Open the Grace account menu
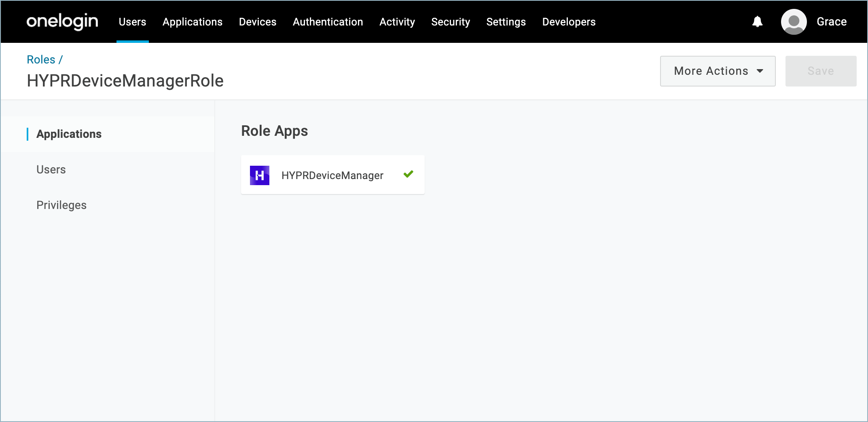Screen dimensions: 868x422 832,22
